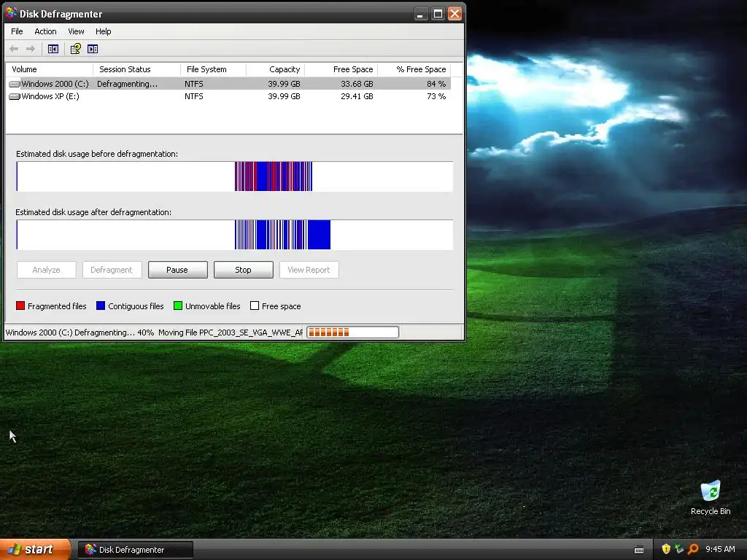Open the Windows start button
The height and width of the screenshot is (560, 747).
coord(35,550)
